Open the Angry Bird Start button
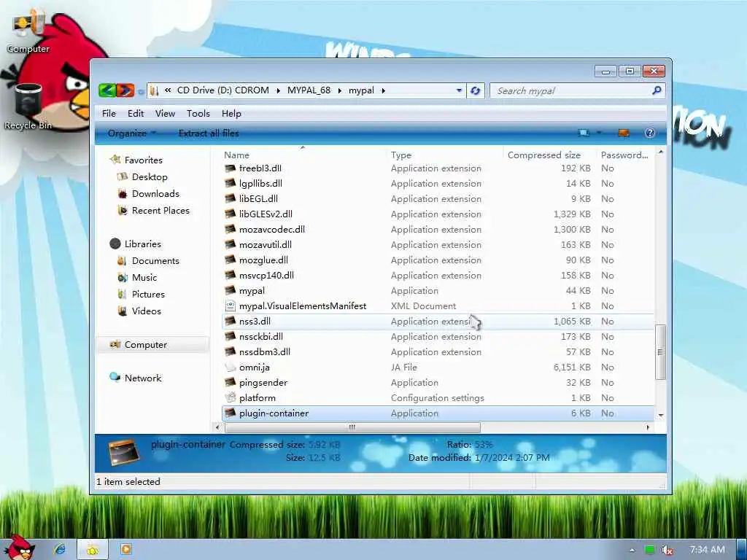747x560 pixels. [19, 547]
